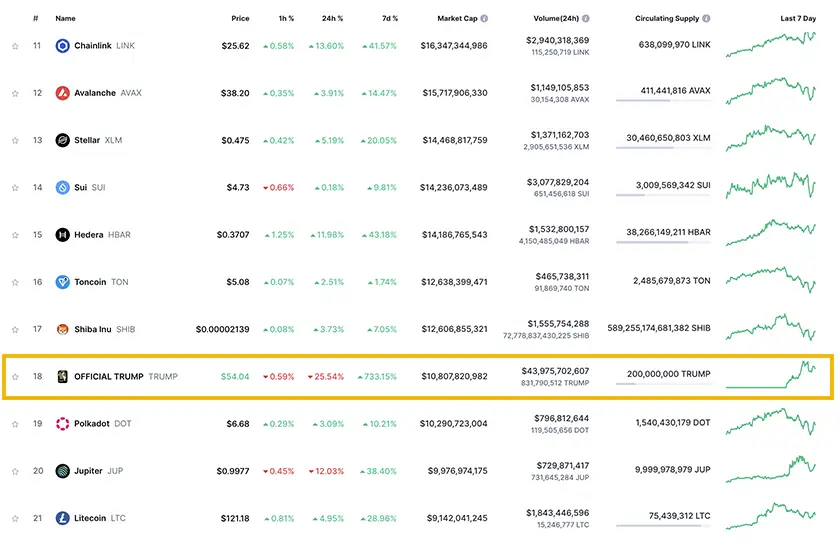Click the Chainlink coin logo icon

click(x=62, y=45)
